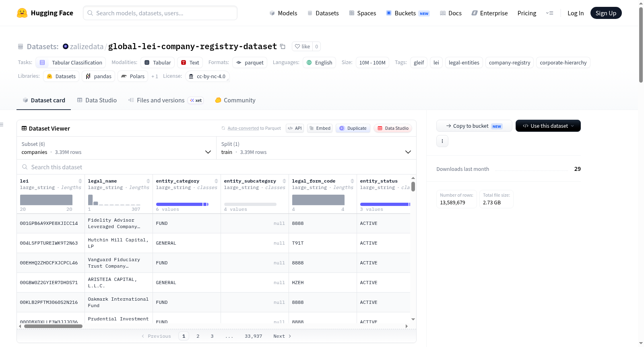The height and width of the screenshot is (347, 644).
Task: Switch to Data Studio tab
Action: pyautogui.click(x=97, y=100)
